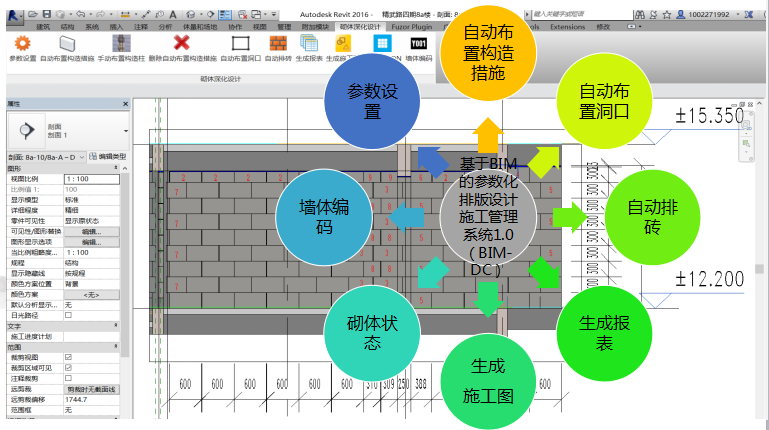Click 施工进度计划 value field
The image size is (769, 430).
tap(92, 336)
